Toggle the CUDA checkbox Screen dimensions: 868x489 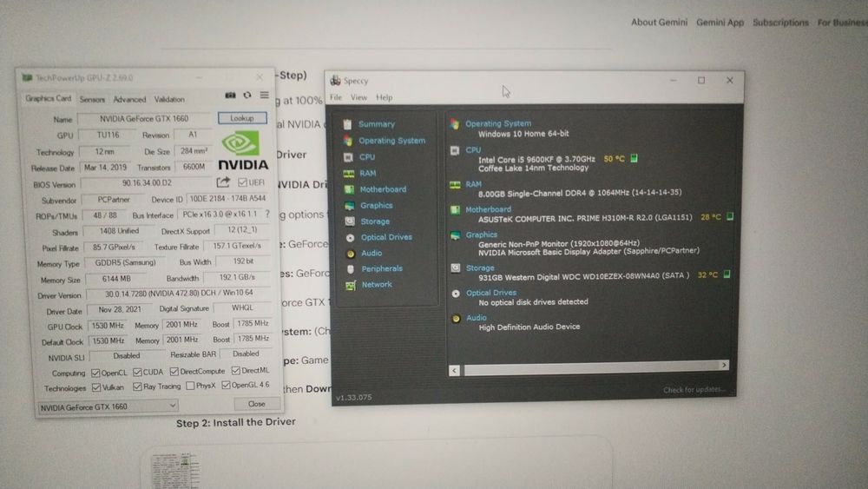[x=137, y=372]
